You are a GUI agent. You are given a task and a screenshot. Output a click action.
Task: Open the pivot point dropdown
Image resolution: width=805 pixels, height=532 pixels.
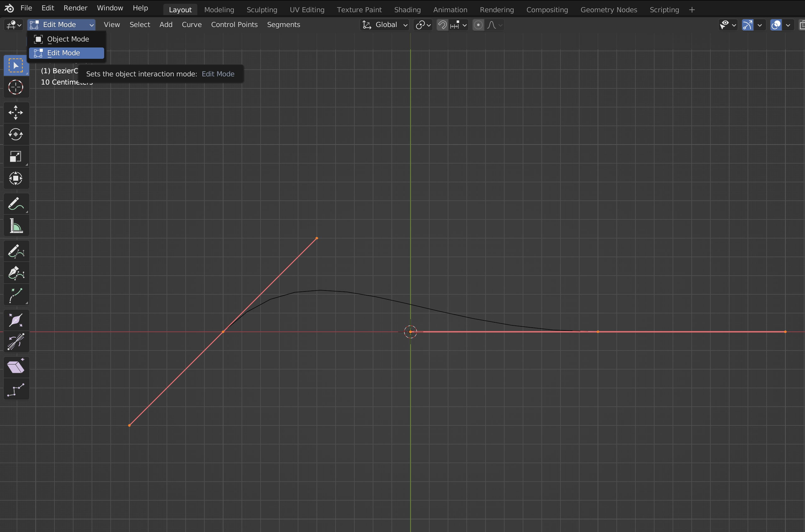pos(423,25)
